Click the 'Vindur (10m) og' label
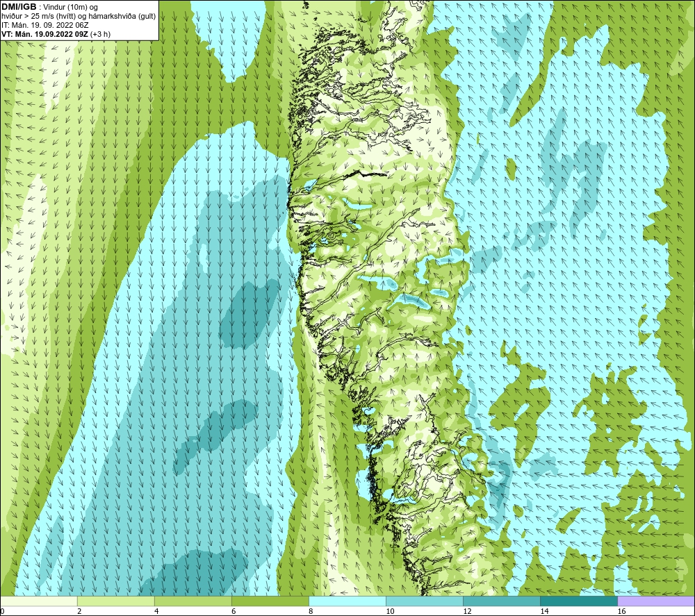The width and height of the screenshot is (695, 616). (70, 8)
